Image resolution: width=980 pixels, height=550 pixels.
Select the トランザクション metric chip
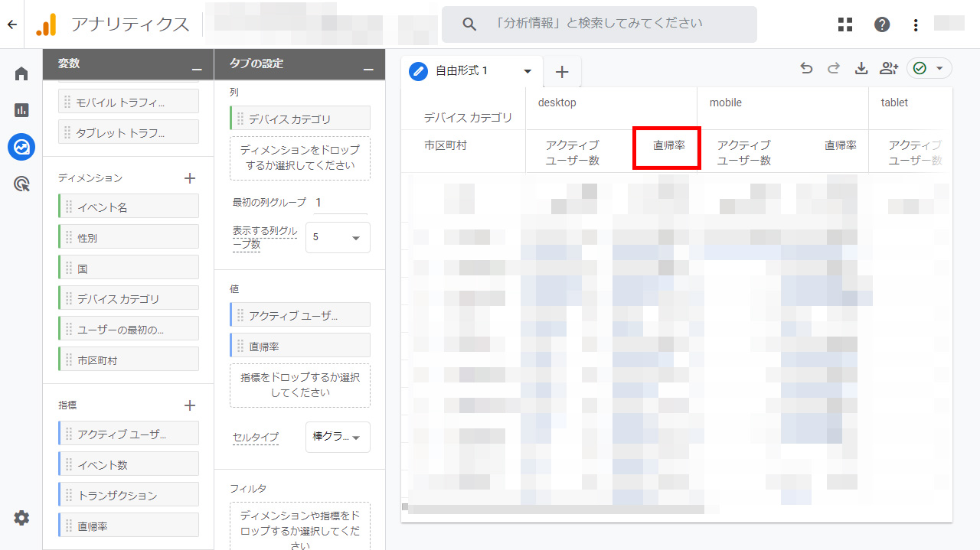[x=129, y=495]
